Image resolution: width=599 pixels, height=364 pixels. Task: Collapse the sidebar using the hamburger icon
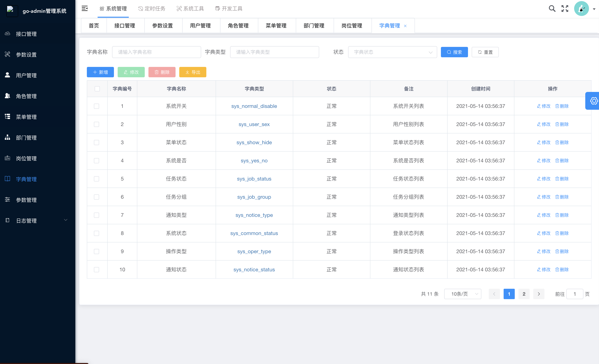tap(85, 8)
